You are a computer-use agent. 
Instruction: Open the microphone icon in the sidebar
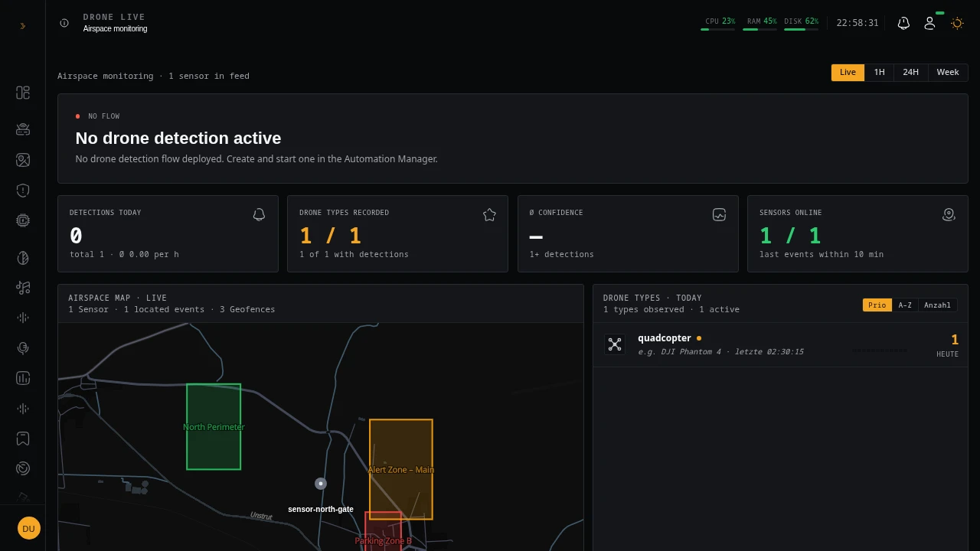point(23,348)
